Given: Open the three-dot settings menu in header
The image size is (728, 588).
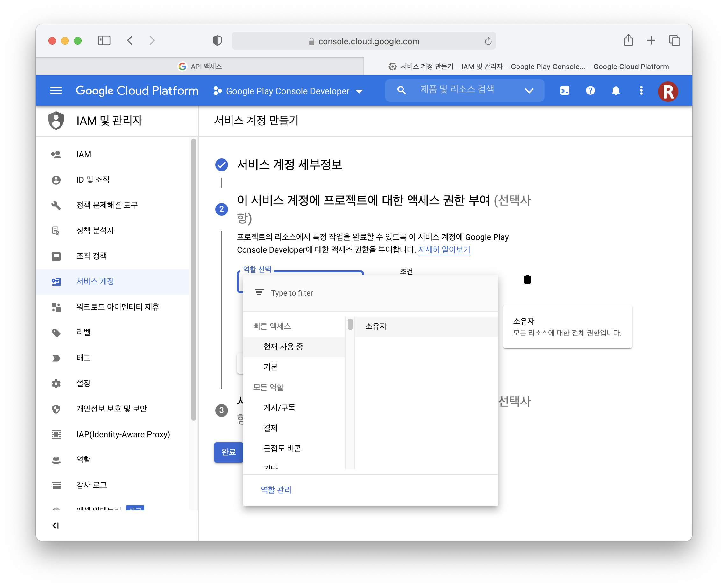Looking at the screenshot, I should click(x=641, y=90).
